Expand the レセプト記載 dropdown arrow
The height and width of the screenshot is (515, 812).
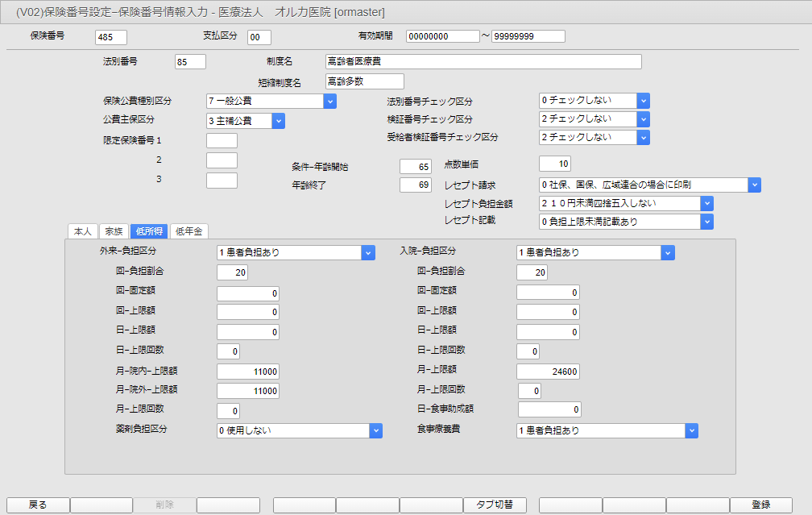click(707, 222)
